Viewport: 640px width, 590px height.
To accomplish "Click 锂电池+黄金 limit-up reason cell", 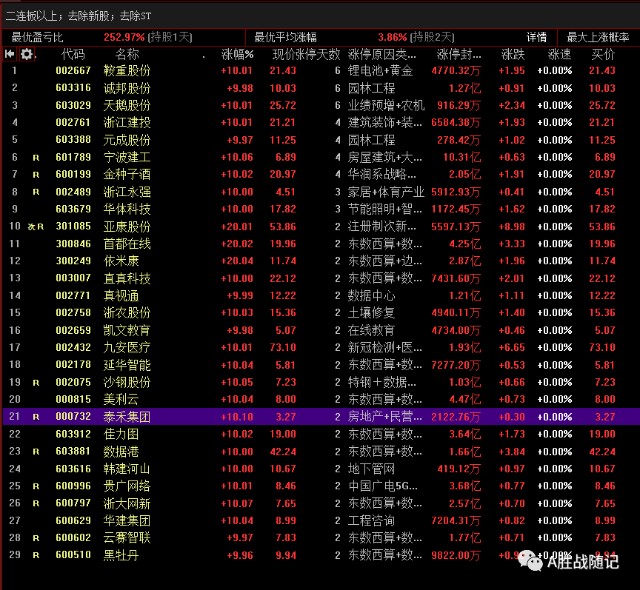I will click(380, 71).
